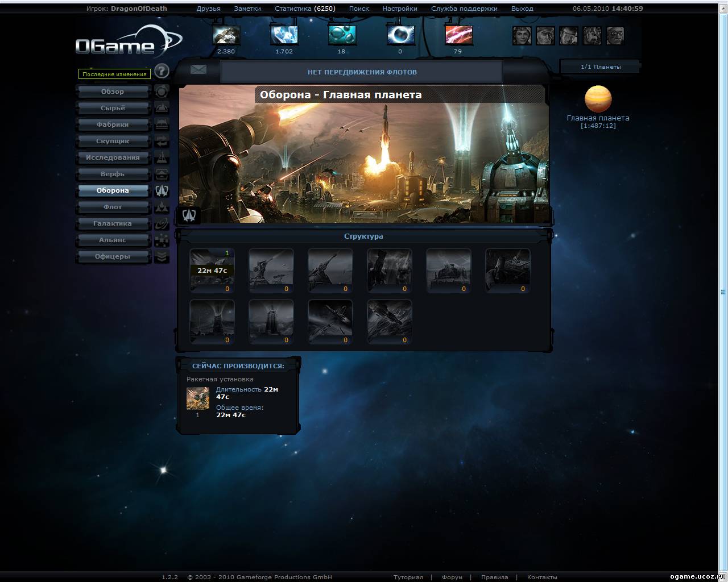The width and height of the screenshot is (728, 582).
Task: Open the Контакты footer link
Action: [x=542, y=577]
